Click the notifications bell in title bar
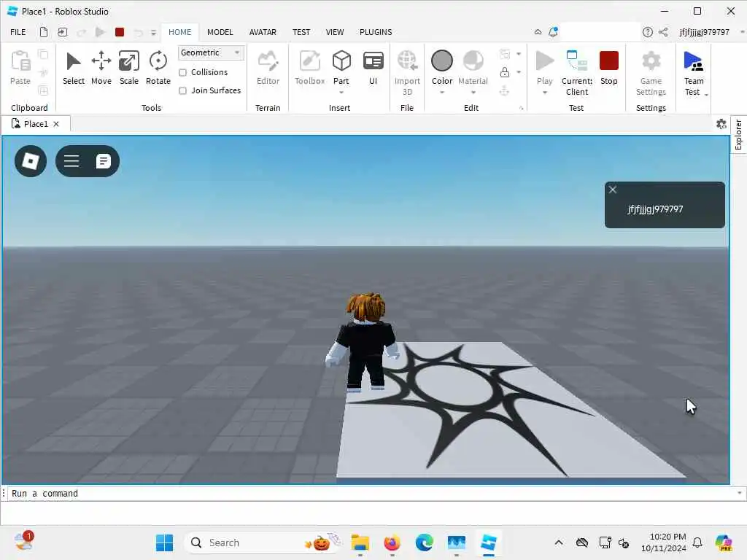Image resolution: width=747 pixels, height=560 pixels. pos(553,32)
